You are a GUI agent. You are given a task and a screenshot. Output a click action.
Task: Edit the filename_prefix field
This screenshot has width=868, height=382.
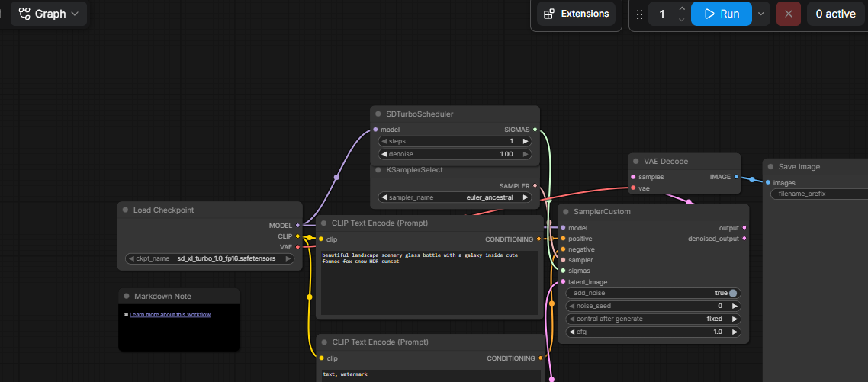(x=819, y=194)
